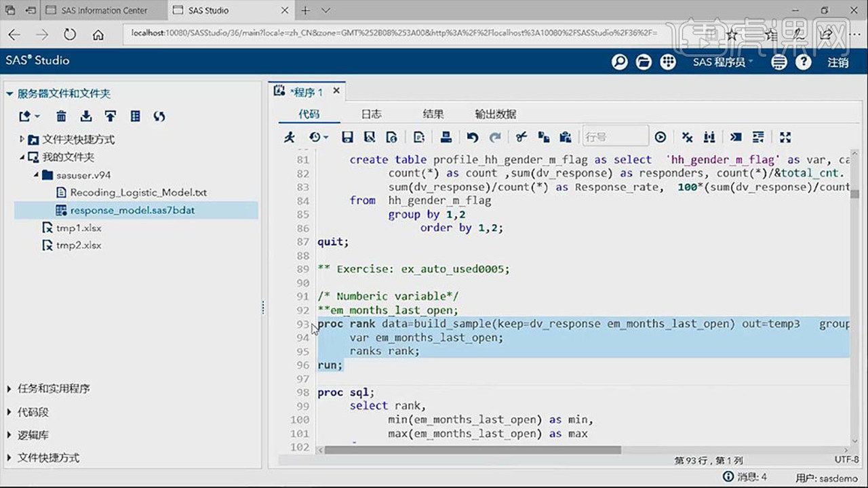
Task: Maximize the editor view icon
Action: (x=785, y=137)
